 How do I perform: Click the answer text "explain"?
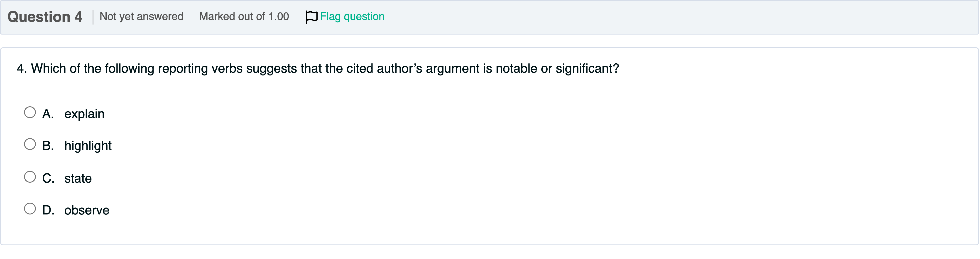point(84,114)
